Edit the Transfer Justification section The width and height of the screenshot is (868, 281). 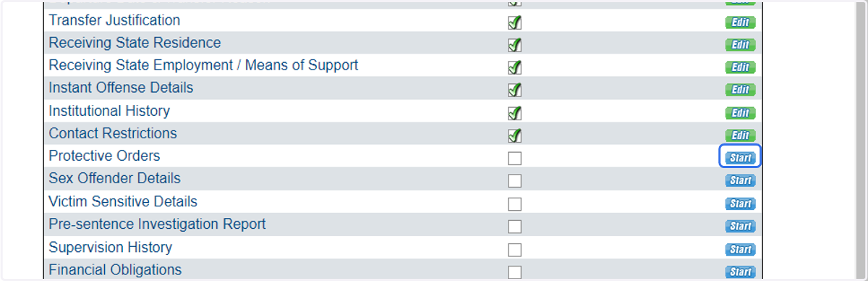tap(740, 22)
